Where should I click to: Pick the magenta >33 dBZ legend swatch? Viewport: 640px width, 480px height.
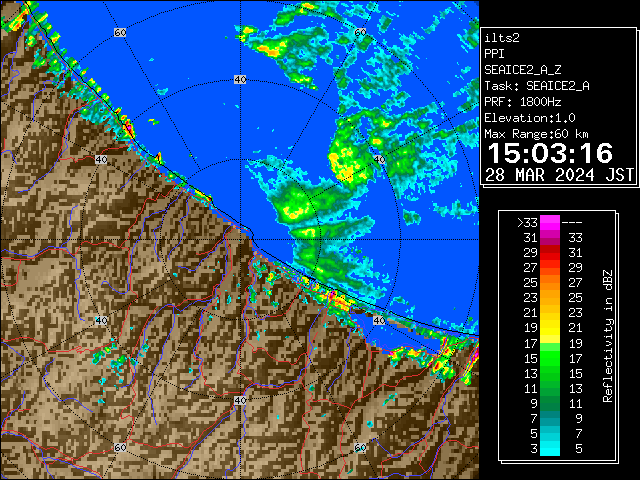pyautogui.click(x=550, y=222)
